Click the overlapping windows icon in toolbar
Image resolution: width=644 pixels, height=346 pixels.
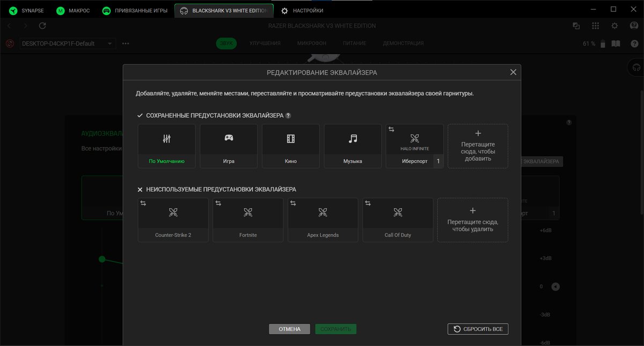pos(576,26)
